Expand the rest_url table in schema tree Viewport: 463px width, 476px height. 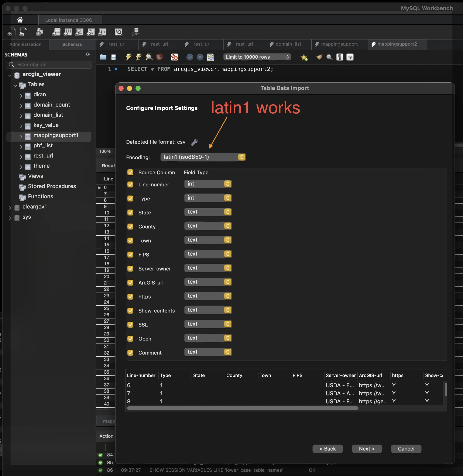[21, 157]
